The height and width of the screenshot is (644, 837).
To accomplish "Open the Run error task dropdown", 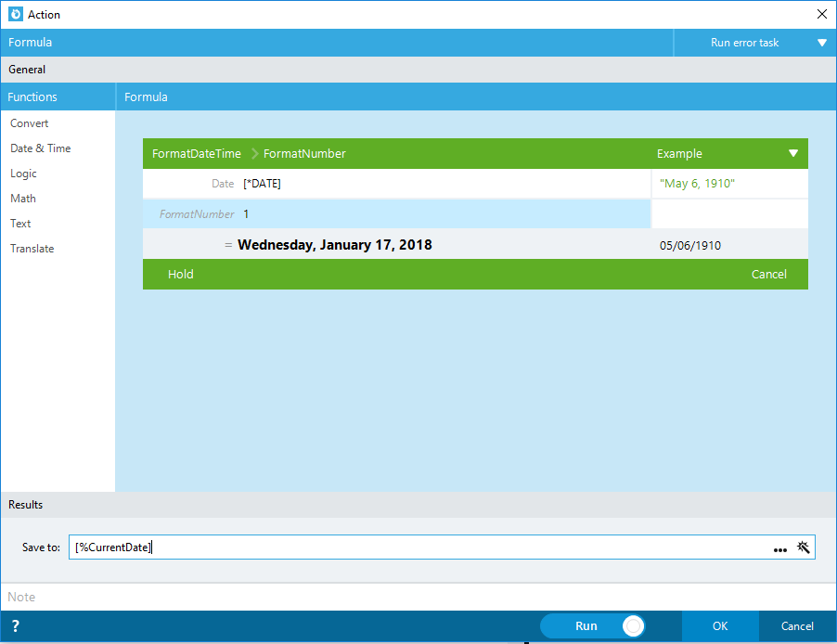I will [754, 43].
